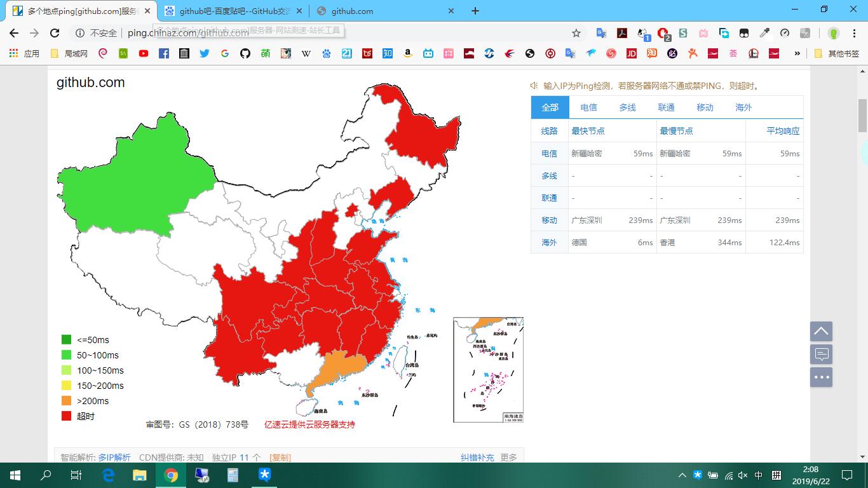Click the [复制] copy link

coord(280,457)
